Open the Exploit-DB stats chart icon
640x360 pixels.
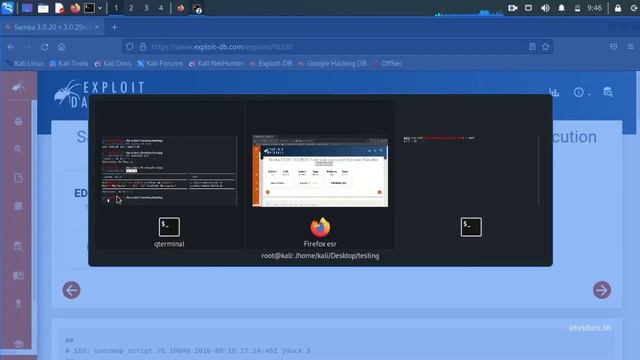pyautogui.click(x=554, y=92)
